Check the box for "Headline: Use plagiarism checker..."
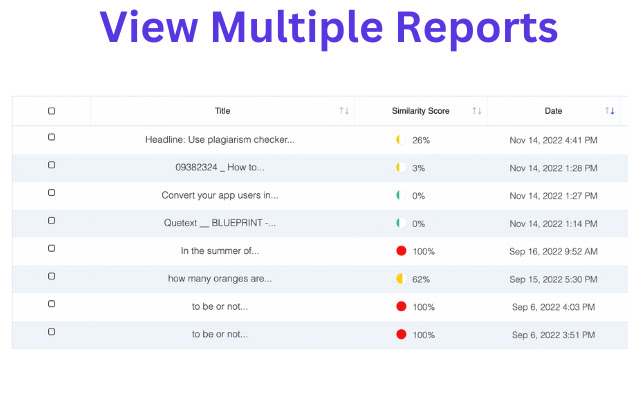Image resolution: width=640 pixels, height=400 pixels. [x=52, y=137]
